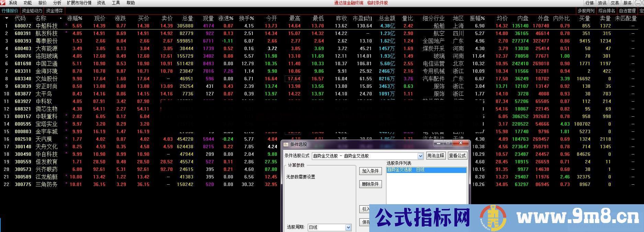Sort by the 换手% column header
The width and height of the screenshot is (644, 232).
coord(247,18)
